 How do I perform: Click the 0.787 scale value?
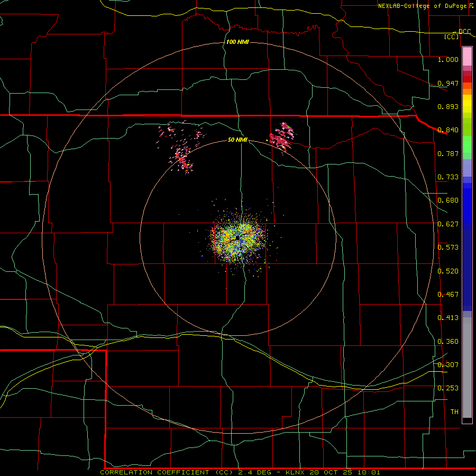[x=448, y=153]
